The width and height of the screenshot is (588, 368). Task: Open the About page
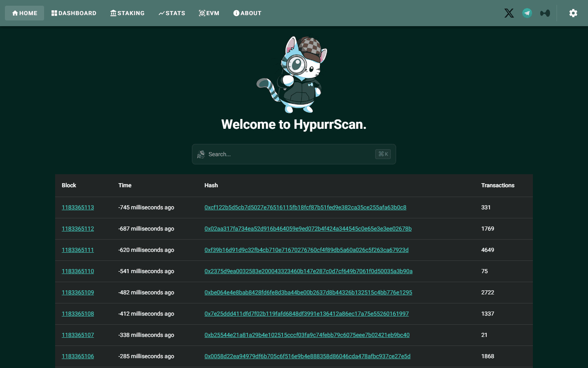click(247, 13)
